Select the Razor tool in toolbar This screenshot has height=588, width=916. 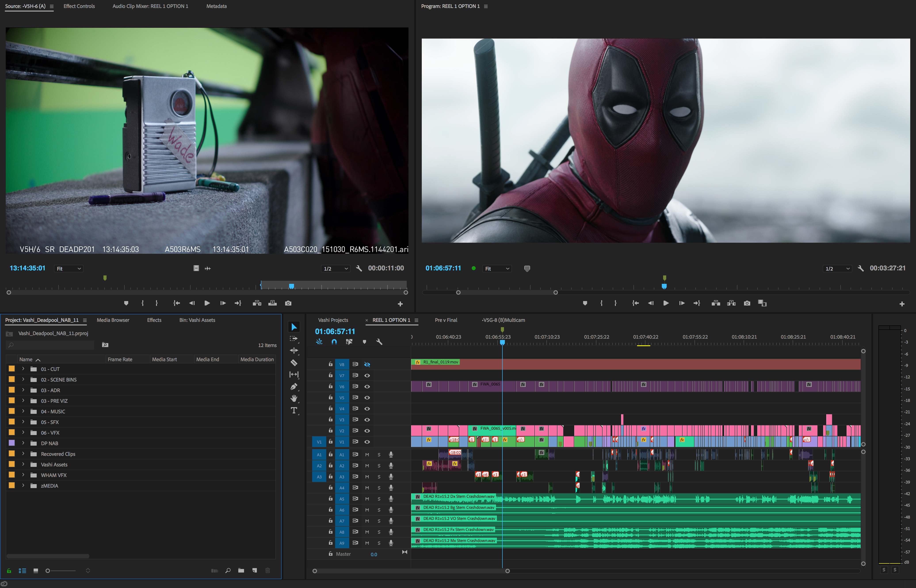[294, 363]
